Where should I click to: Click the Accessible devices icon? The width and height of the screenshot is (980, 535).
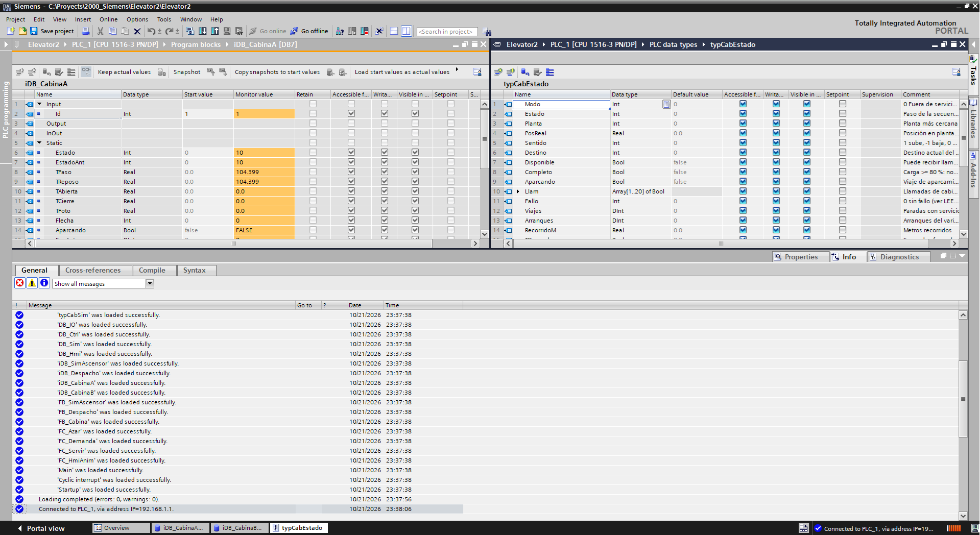(x=340, y=31)
